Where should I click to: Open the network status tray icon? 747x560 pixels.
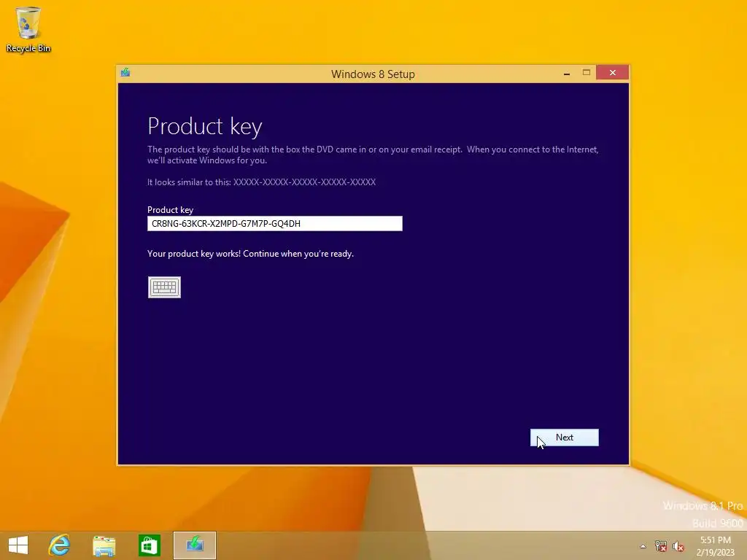click(661, 546)
